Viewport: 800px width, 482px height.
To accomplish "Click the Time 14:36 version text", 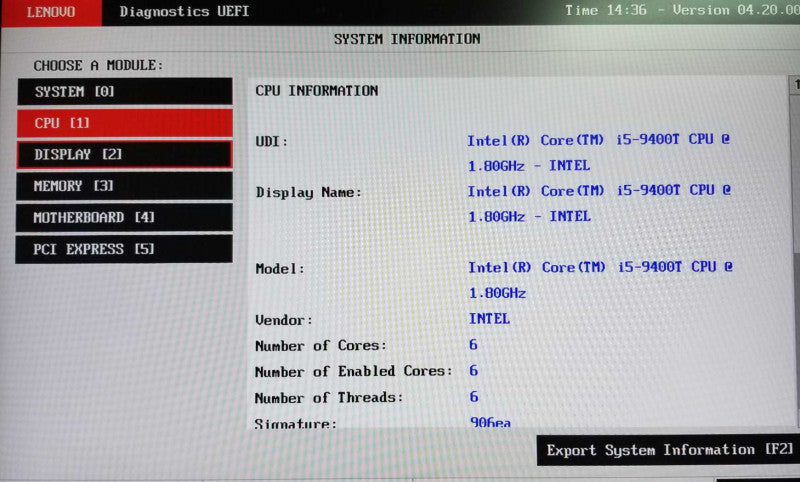I will (682, 10).
